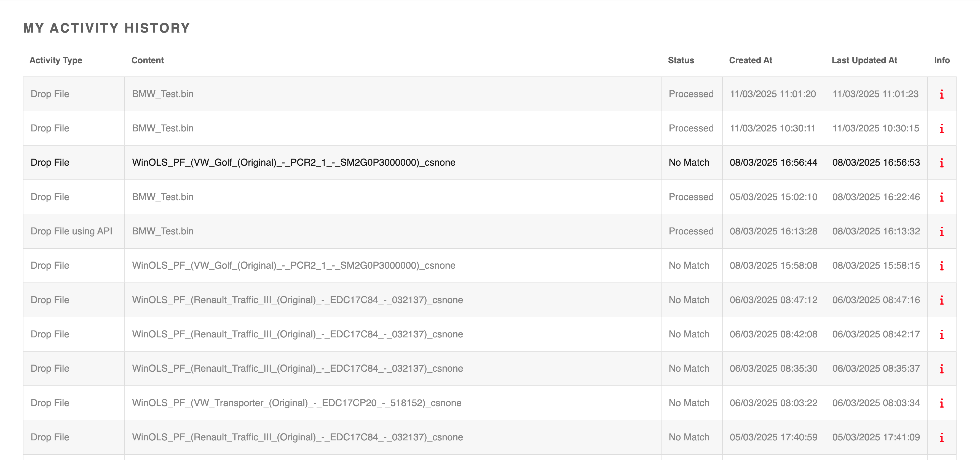View info icon for entry created 05/03/2025 15:02:10

point(942,197)
